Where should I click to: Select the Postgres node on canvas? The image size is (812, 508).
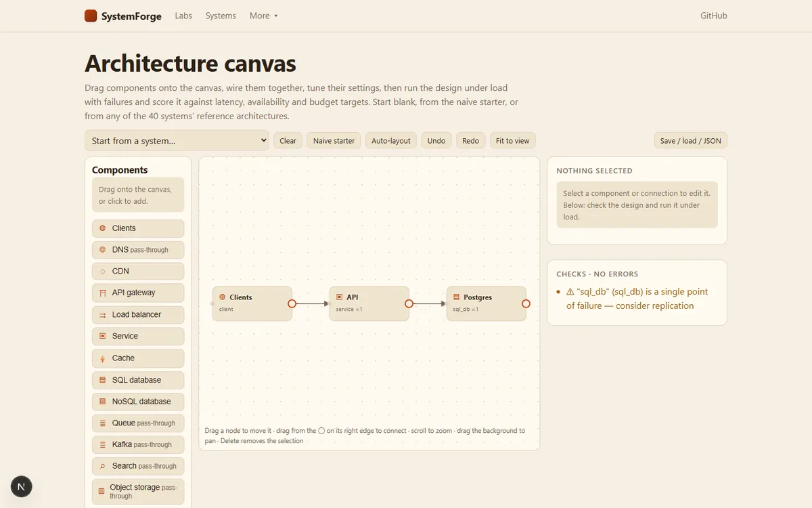tap(487, 303)
